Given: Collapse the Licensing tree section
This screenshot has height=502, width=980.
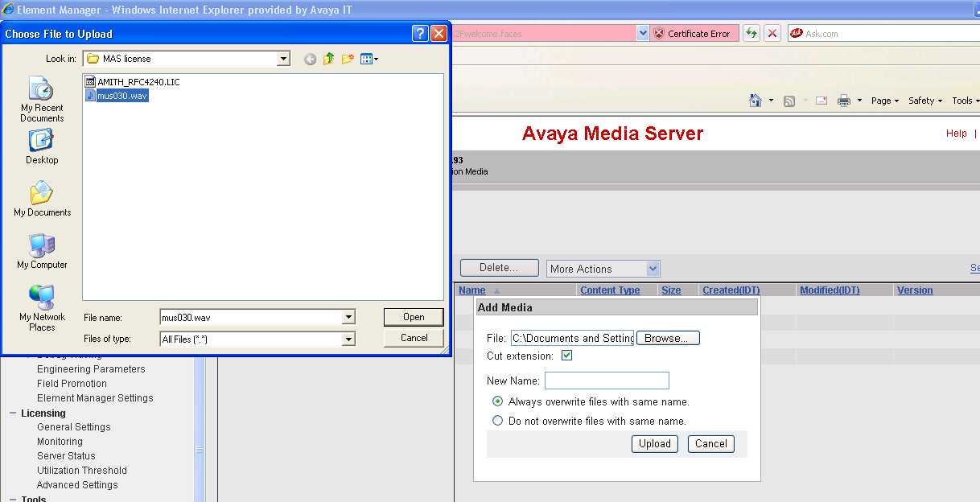Looking at the screenshot, I should [x=13, y=413].
